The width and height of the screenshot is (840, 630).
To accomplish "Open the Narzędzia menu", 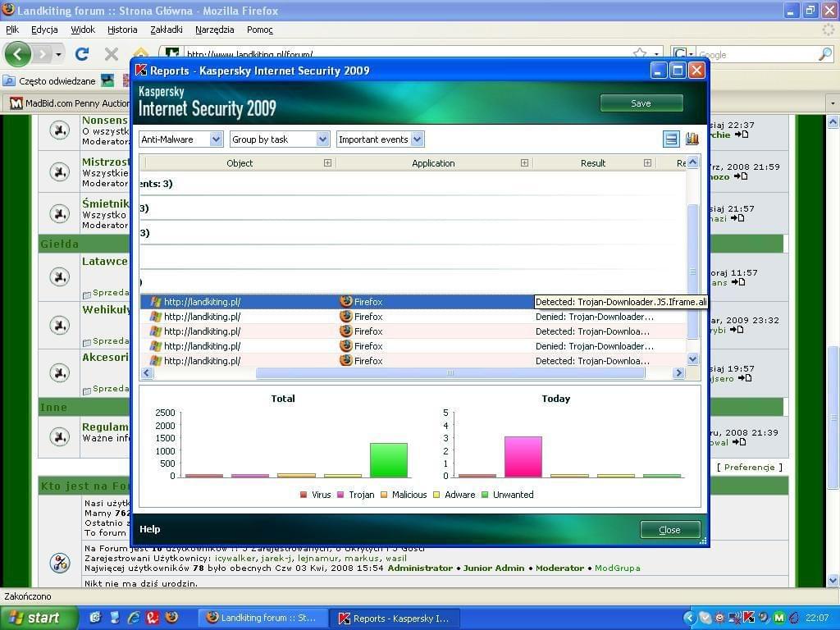I will [x=214, y=30].
